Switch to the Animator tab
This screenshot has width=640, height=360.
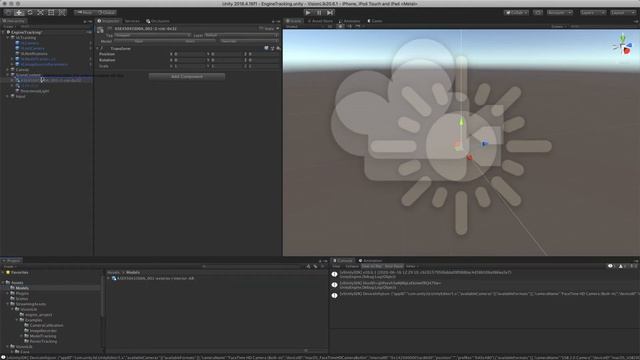point(350,21)
